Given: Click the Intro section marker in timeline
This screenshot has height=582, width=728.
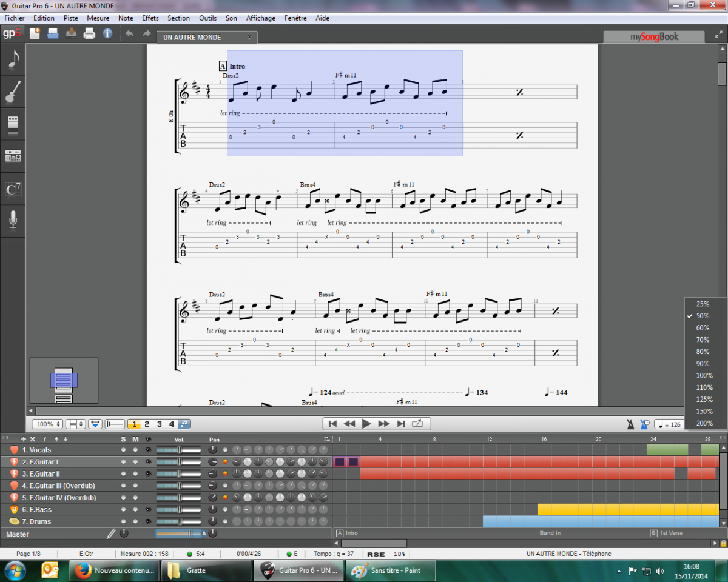Looking at the screenshot, I should click(x=347, y=533).
